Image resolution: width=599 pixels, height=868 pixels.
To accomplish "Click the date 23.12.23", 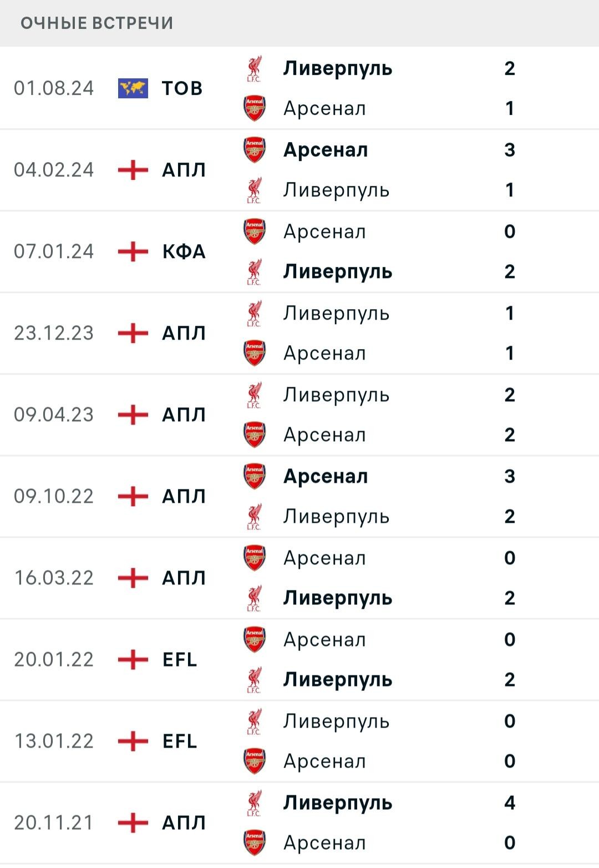I will coord(54,333).
